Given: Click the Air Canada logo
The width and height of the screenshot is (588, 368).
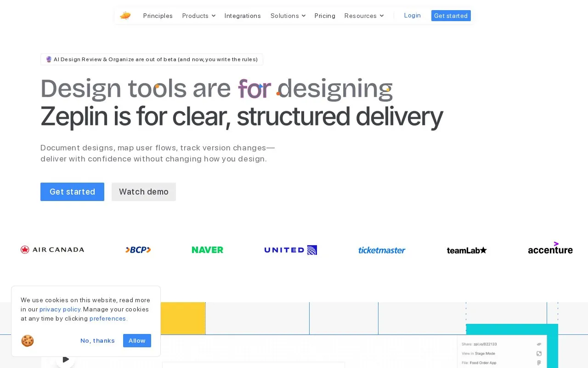Looking at the screenshot, I should tap(52, 250).
